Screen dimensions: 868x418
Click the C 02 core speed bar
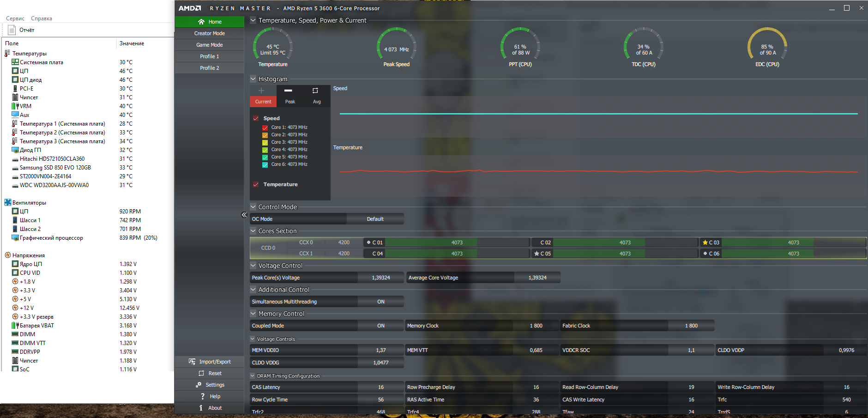[x=625, y=242]
